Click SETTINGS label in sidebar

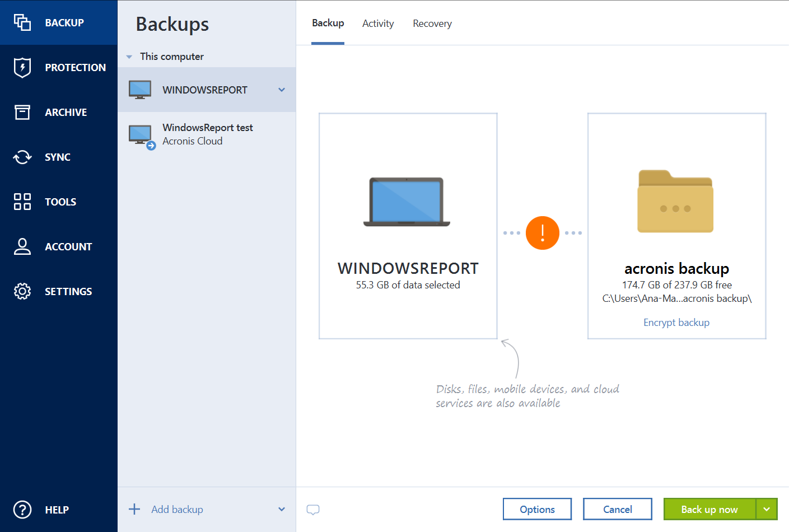point(68,291)
